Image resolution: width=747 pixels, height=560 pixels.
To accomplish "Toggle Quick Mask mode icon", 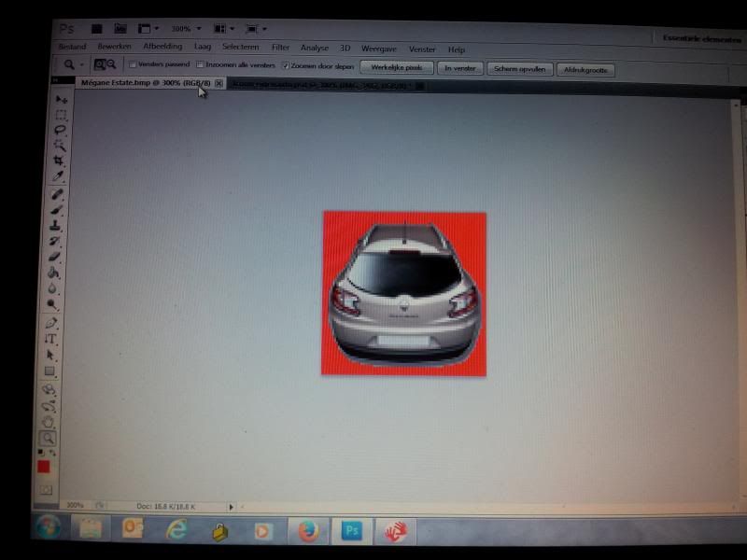I will pyautogui.click(x=46, y=489).
